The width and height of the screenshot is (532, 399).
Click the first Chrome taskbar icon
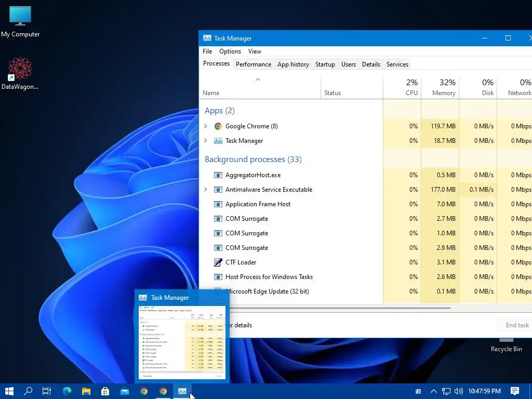point(144,391)
